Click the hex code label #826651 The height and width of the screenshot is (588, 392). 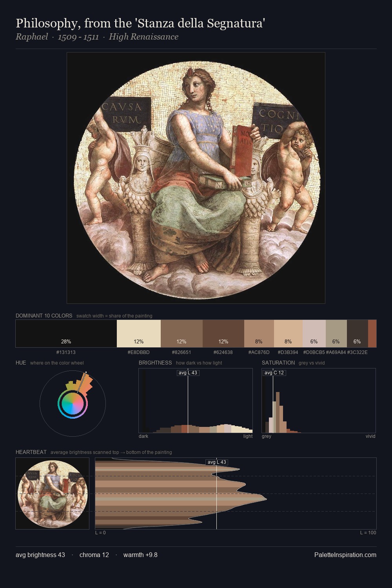pyautogui.click(x=181, y=352)
